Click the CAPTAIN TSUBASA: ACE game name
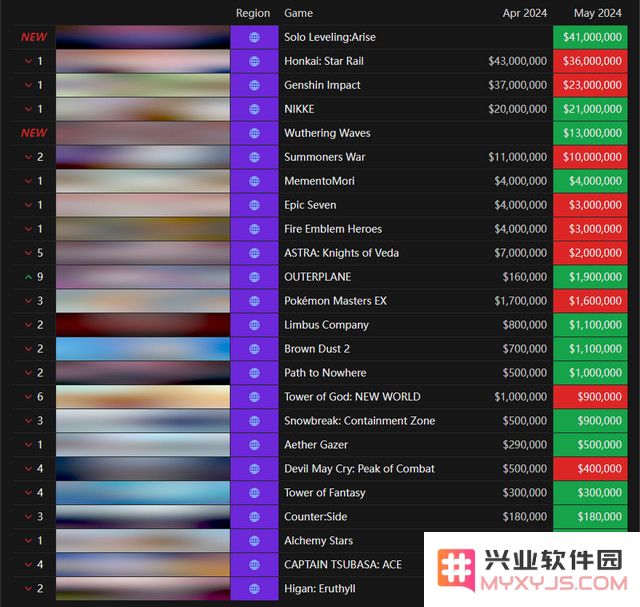The image size is (640, 607). coord(343,565)
